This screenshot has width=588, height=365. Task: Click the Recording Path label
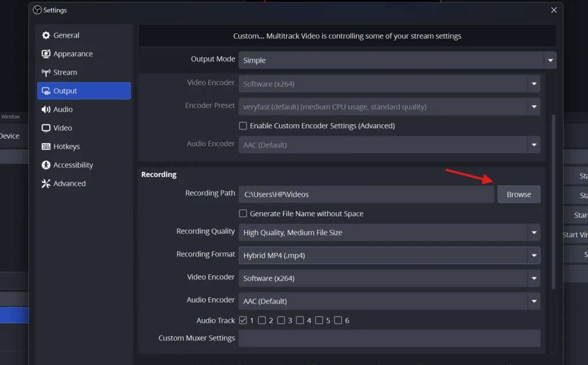(210, 193)
